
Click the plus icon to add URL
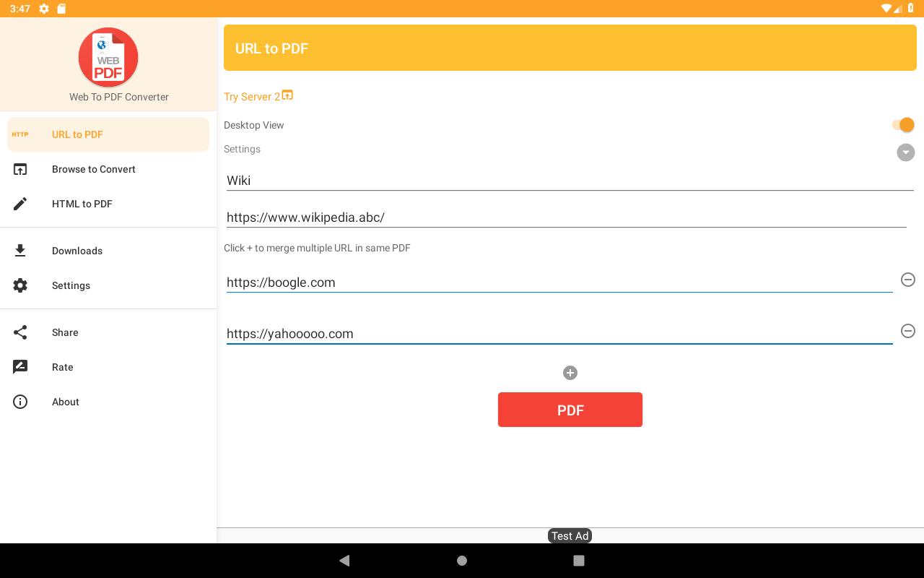click(x=570, y=373)
